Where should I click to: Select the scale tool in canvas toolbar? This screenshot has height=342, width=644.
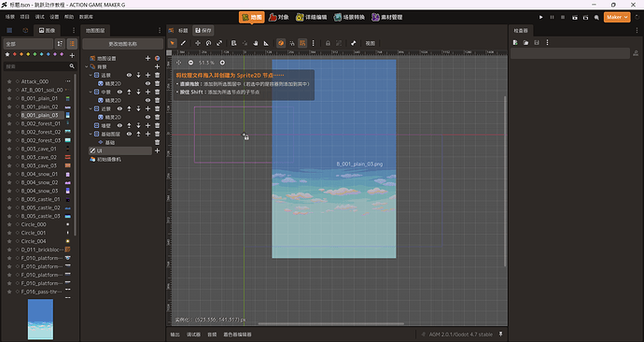[219, 43]
